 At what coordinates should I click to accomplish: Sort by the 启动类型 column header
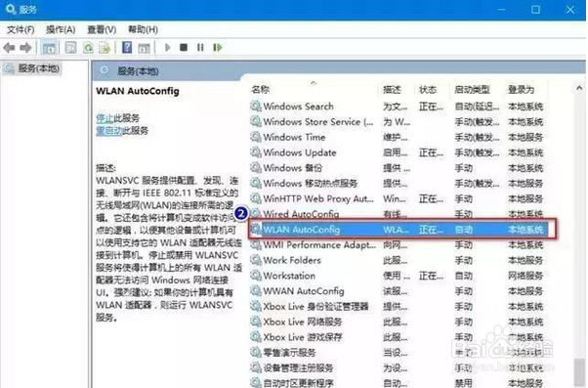472,90
